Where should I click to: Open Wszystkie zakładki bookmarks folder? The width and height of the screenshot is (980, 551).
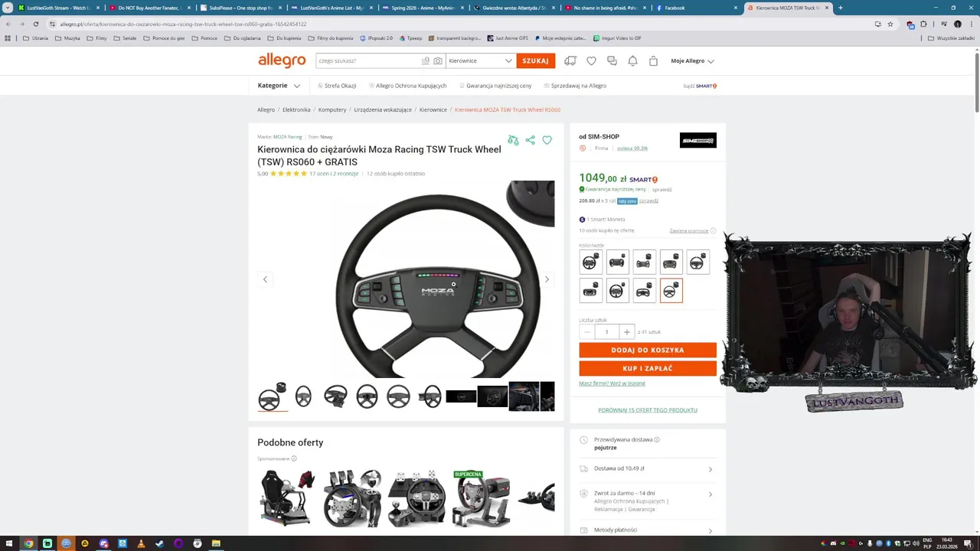(951, 37)
